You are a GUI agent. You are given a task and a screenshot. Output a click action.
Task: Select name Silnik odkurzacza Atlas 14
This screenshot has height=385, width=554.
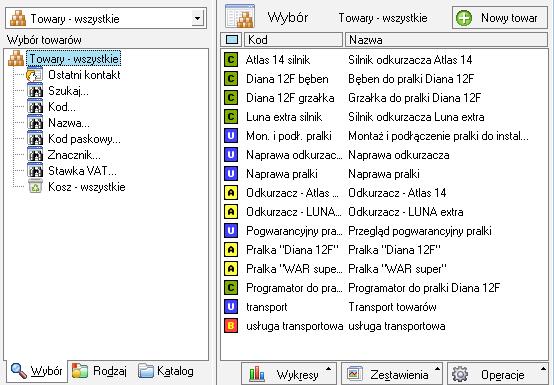point(410,60)
